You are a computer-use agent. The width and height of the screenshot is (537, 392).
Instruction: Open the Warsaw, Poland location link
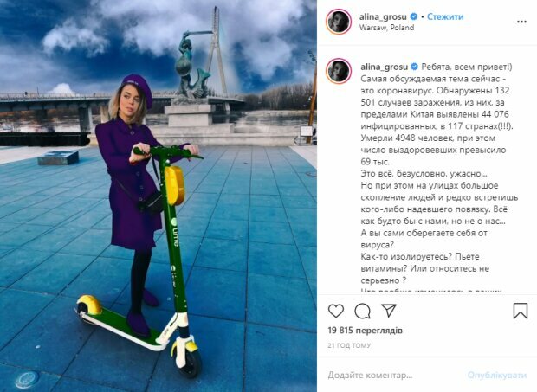386,28
